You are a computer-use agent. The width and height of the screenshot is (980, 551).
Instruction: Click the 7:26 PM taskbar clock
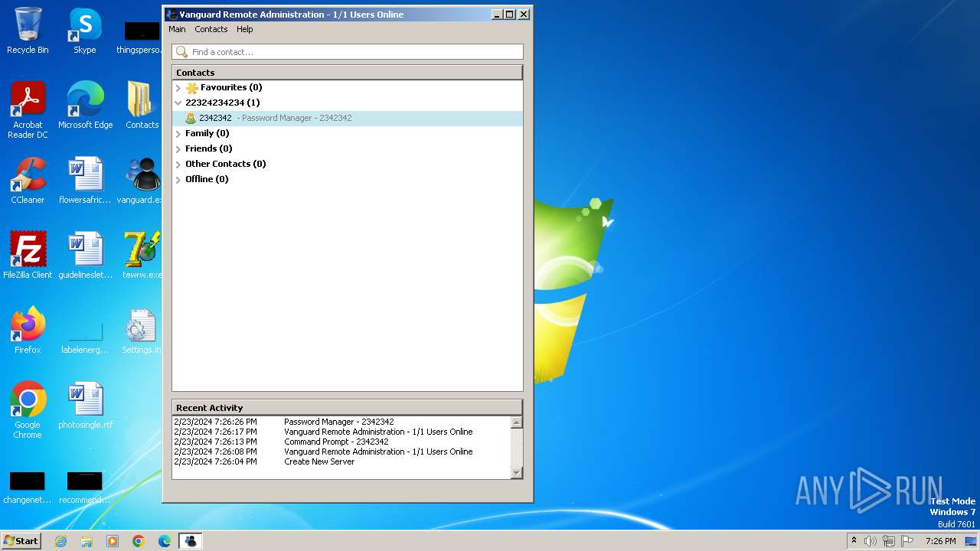[940, 541]
